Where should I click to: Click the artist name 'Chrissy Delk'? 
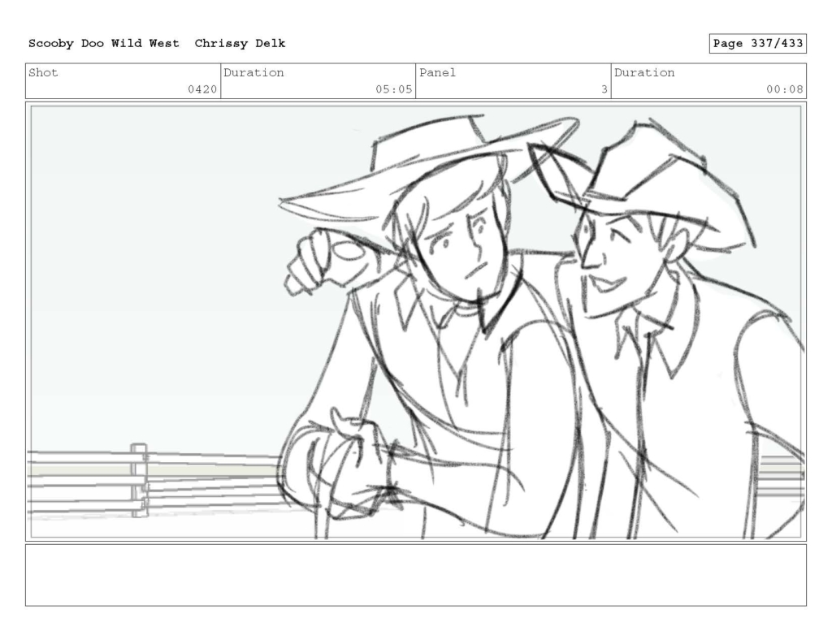[240, 44]
